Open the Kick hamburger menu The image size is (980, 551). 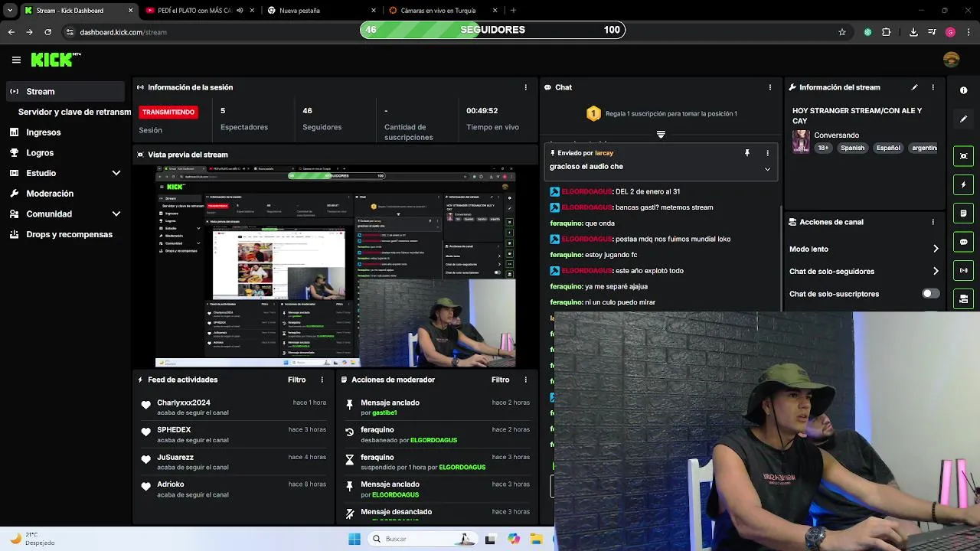(16, 60)
